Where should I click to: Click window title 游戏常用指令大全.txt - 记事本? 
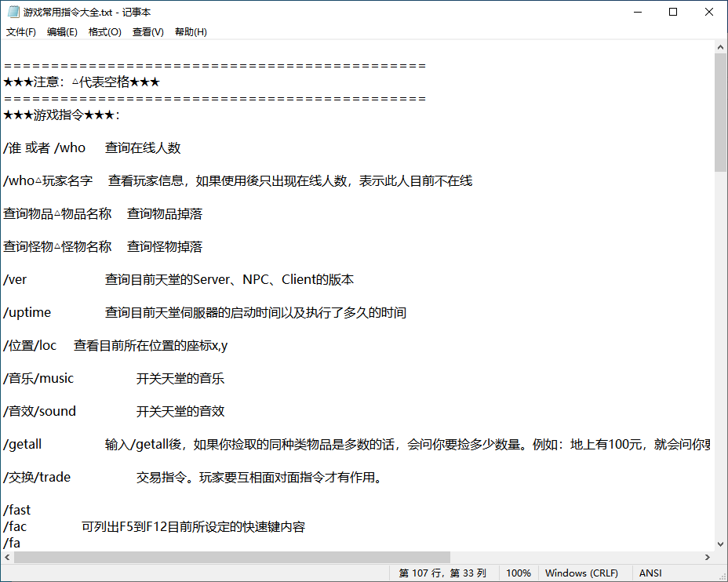click(x=87, y=13)
